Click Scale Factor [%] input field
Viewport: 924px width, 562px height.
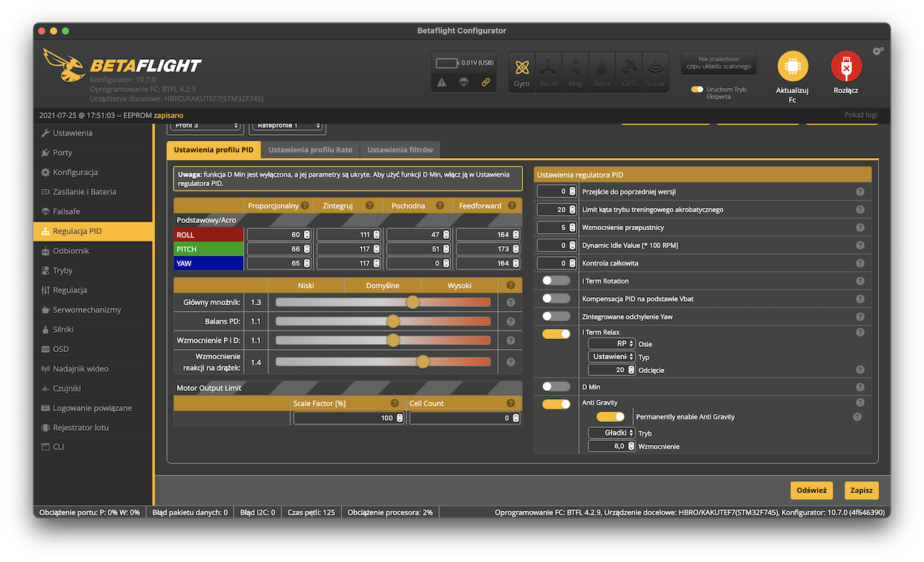[x=349, y=418]
